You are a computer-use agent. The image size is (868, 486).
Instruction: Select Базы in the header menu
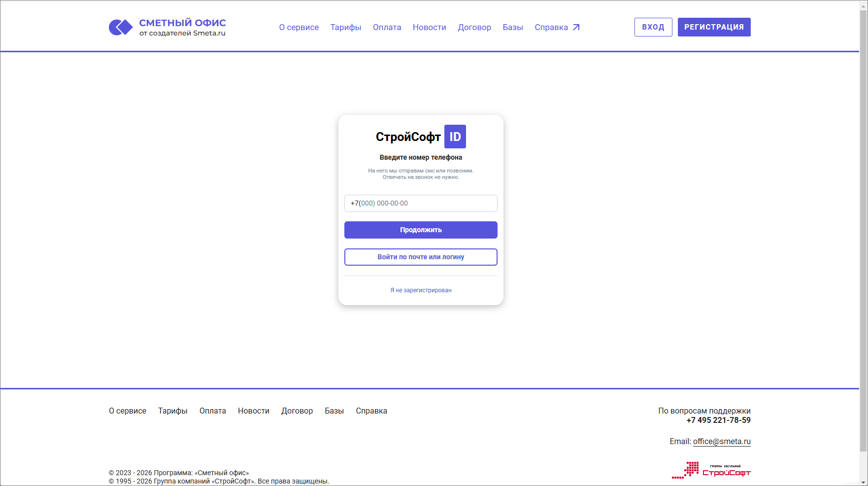[x=513, y=27]
